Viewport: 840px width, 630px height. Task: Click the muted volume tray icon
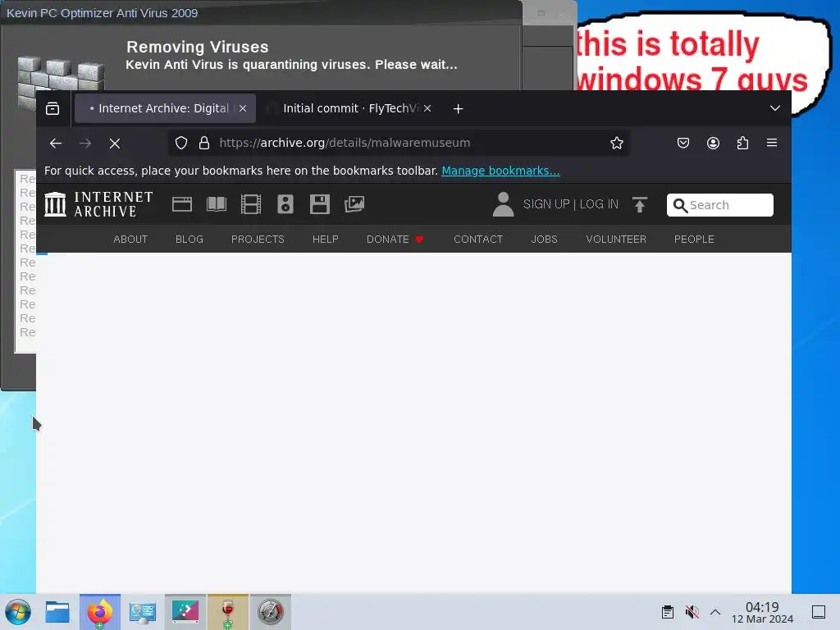click(692, 612)
